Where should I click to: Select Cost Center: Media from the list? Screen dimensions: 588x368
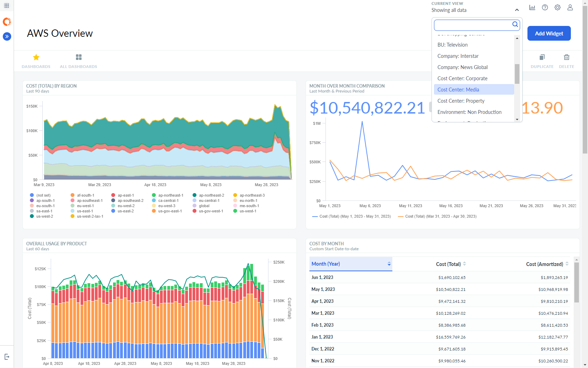tap(458, 89)
